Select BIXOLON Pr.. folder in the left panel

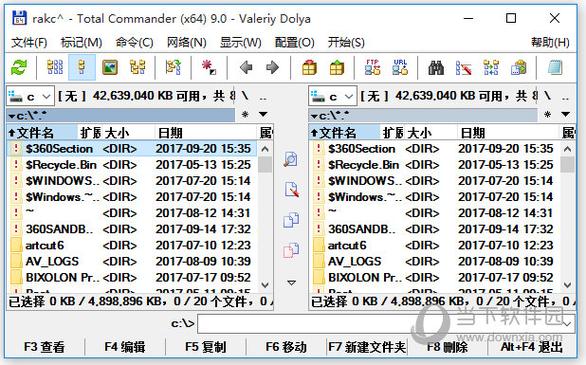(x=132, y=277)
